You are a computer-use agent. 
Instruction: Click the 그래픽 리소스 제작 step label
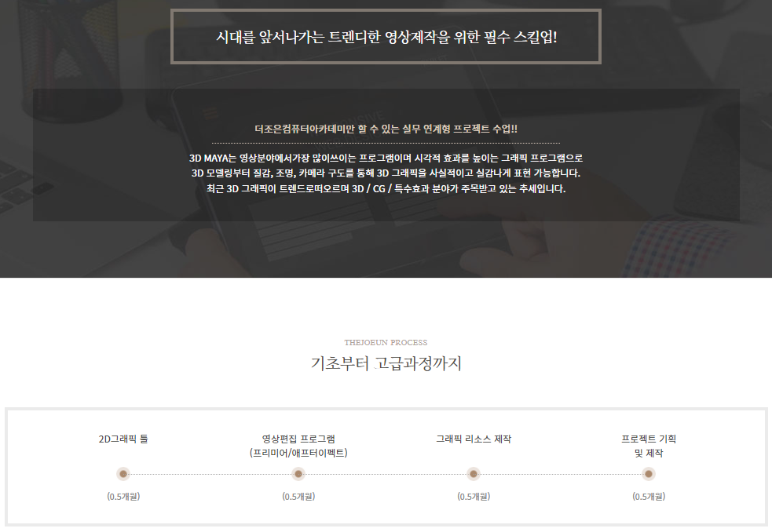pos(474,439)
